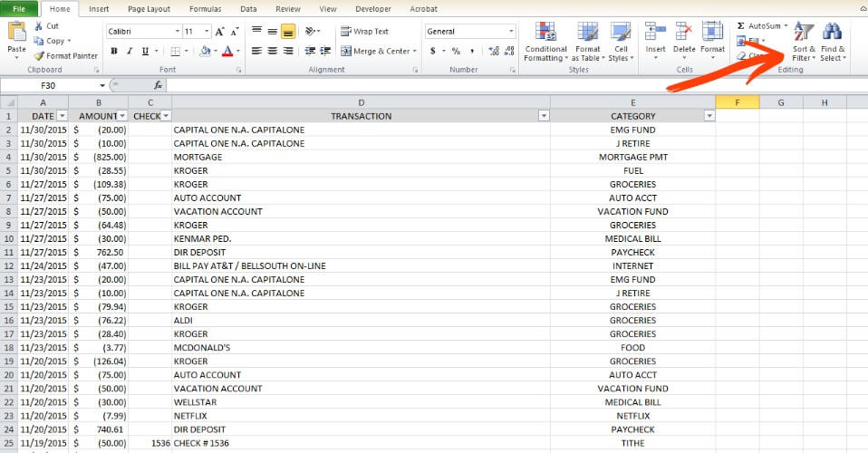
Task: Apply middle vertical alignment
Action: coord(273,32)
